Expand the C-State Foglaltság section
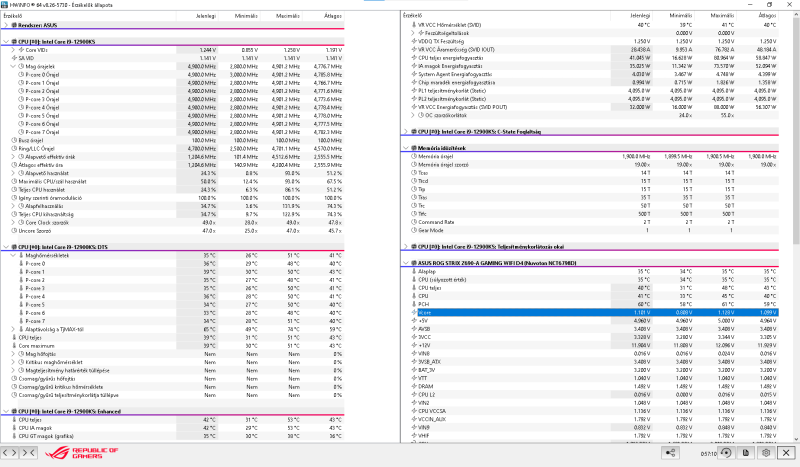Image resolution: width=800 pixels, height=467 pixels. [x=406, y=132]
